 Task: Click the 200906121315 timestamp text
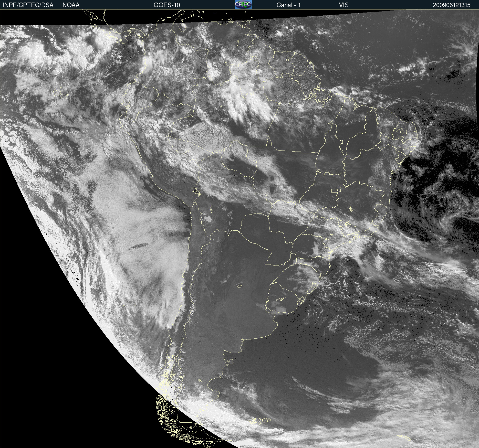tap(452, 5)
